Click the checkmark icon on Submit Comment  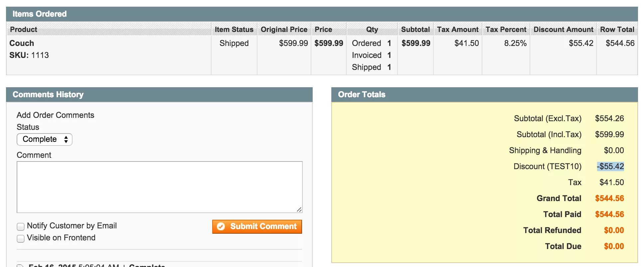(x=221, y=226)
